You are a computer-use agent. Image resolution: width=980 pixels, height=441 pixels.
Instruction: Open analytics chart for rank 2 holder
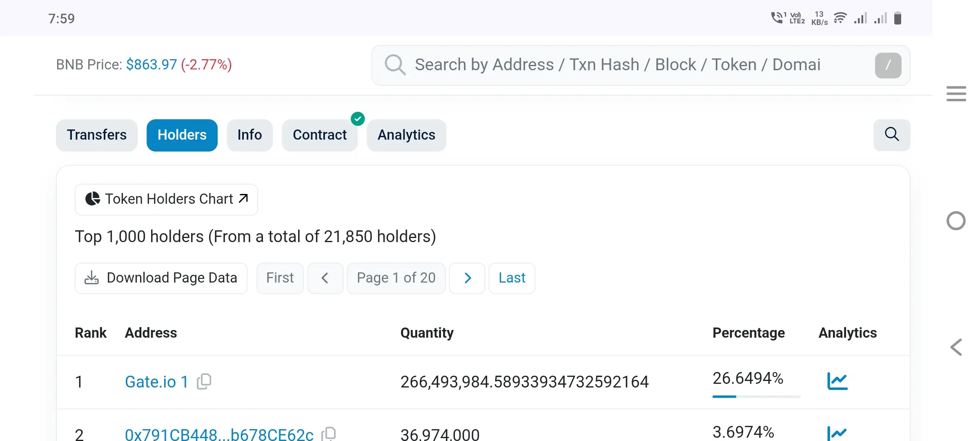[x=837, y=433]
